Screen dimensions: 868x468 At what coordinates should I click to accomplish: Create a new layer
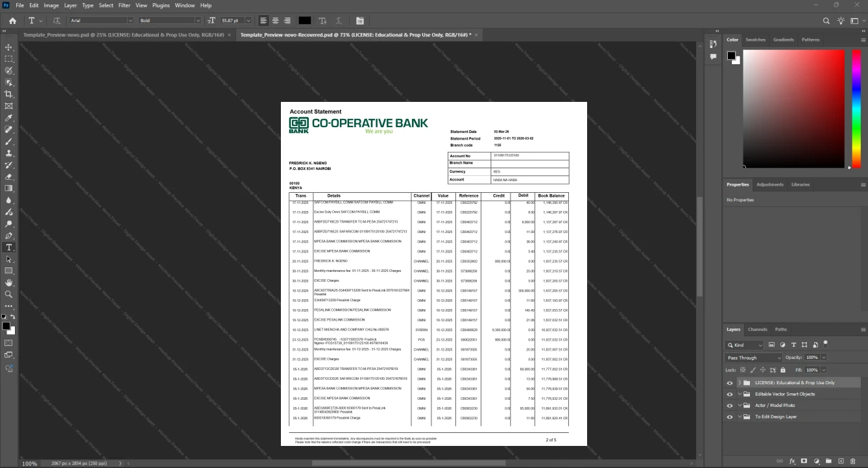coord(841,461)
